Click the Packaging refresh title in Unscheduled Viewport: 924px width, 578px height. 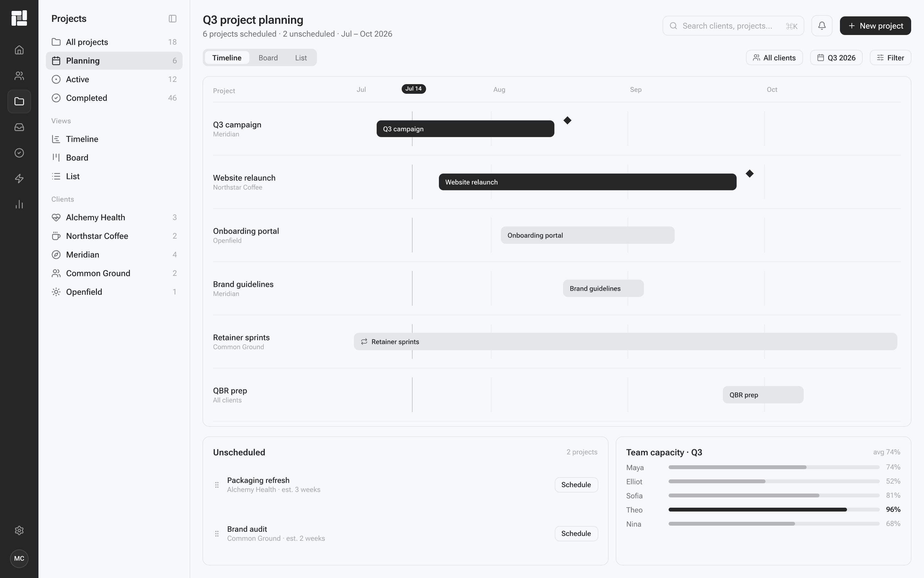point(258,480)
